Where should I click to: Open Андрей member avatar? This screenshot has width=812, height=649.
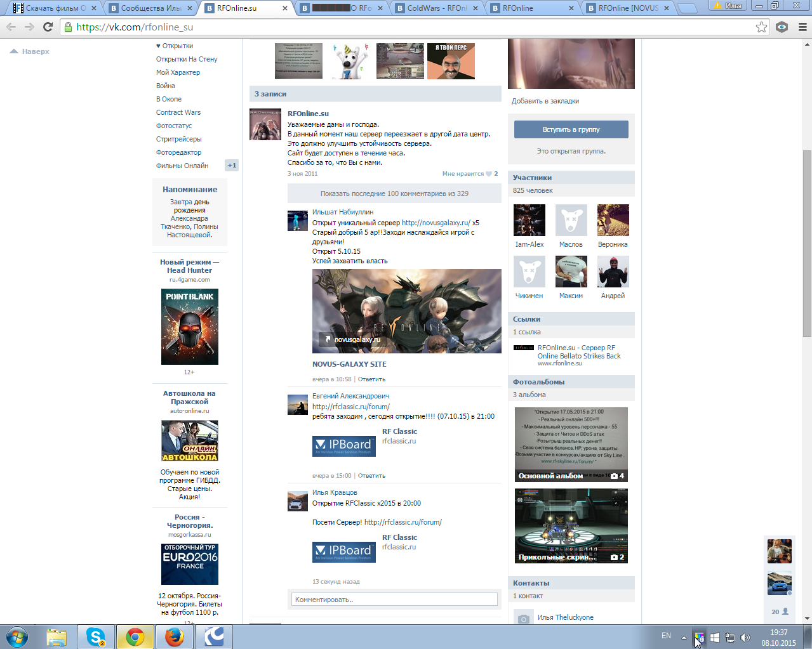613,272
